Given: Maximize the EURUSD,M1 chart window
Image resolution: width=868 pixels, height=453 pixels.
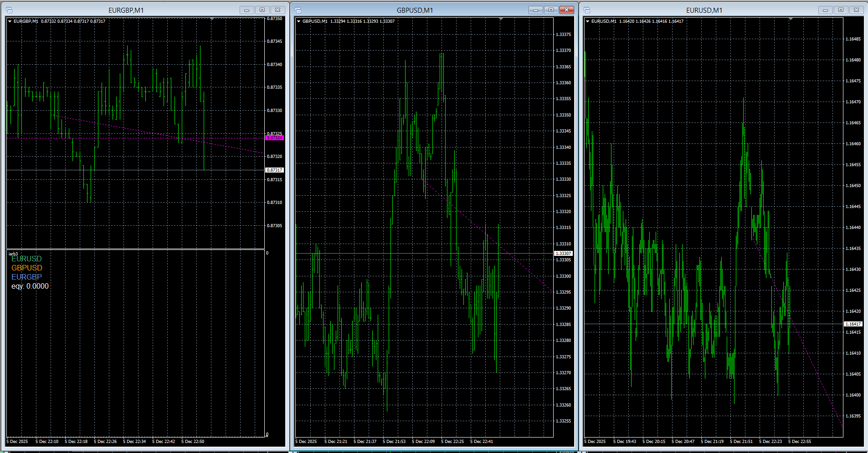Looking at the screenshot, I should pyautogui.click(x=841, y=10).
